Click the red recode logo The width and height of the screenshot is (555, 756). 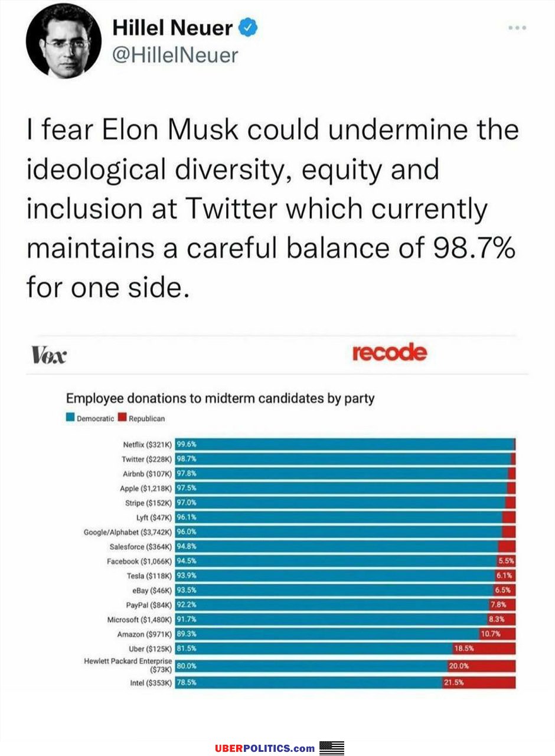pyautogui.click(x=389, y=353)
